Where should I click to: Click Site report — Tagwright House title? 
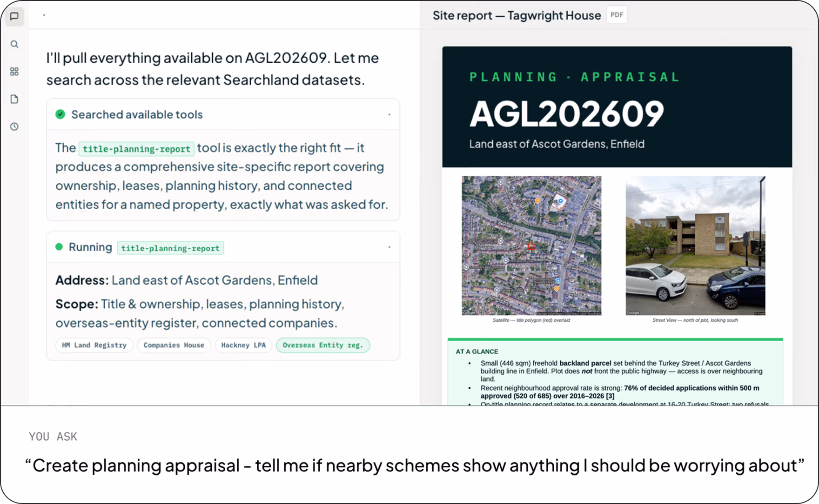[x=517, y=15]
